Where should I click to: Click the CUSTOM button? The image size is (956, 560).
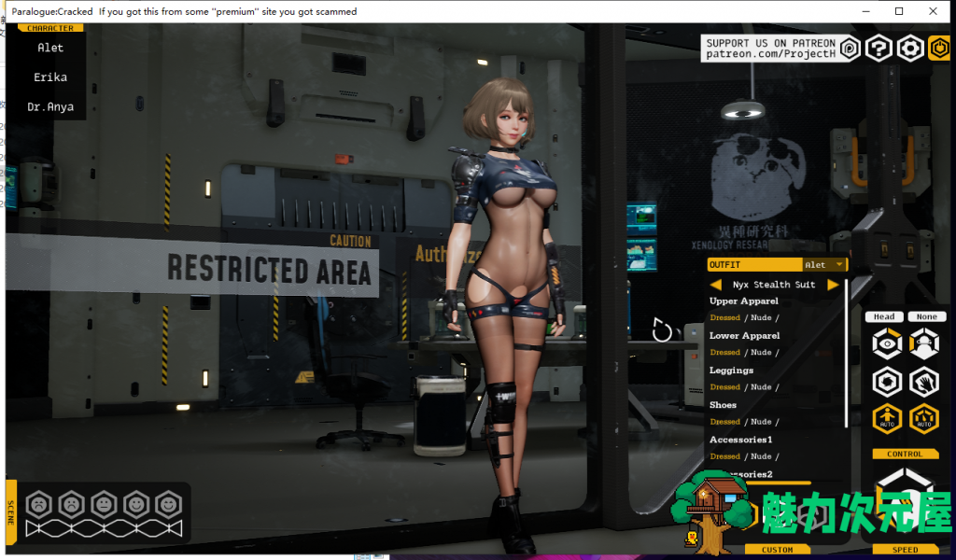point(778,550)
